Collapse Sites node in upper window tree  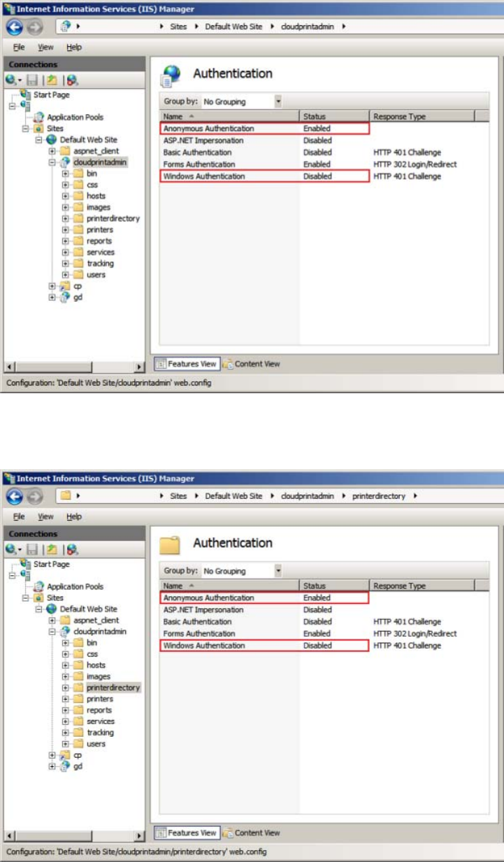[26, 129]
